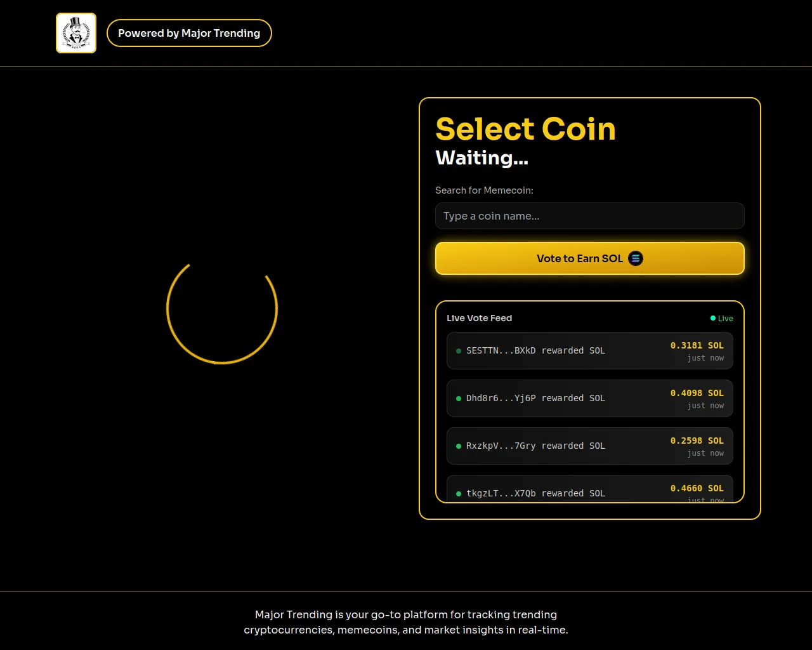Select the RxzkpV...7Gry rewarded SOL entry

pos(590,446)
